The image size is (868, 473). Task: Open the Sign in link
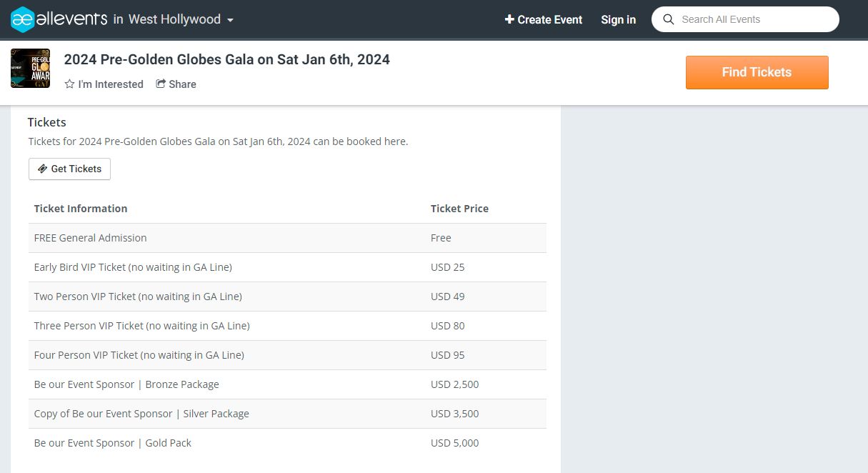618,19
